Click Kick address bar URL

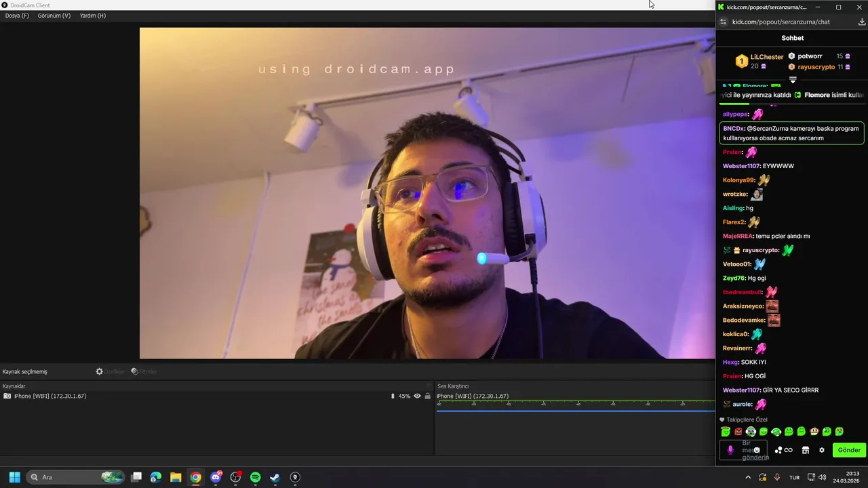pyautogui.click(x=781, y=22)
